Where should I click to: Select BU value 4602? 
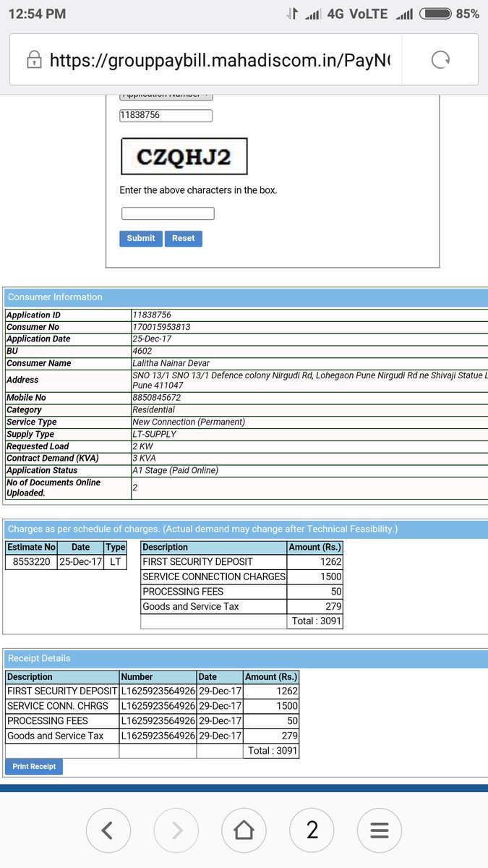point(142,351)
